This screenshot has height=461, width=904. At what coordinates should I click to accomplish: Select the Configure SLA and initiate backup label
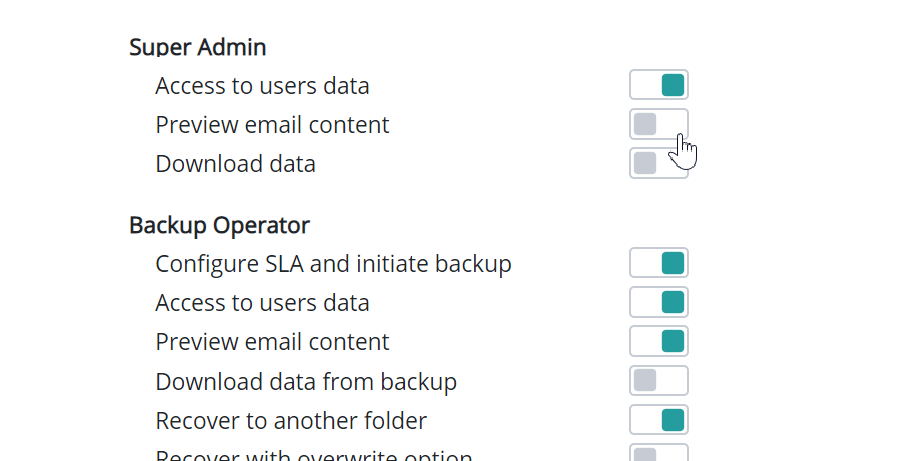333,264
